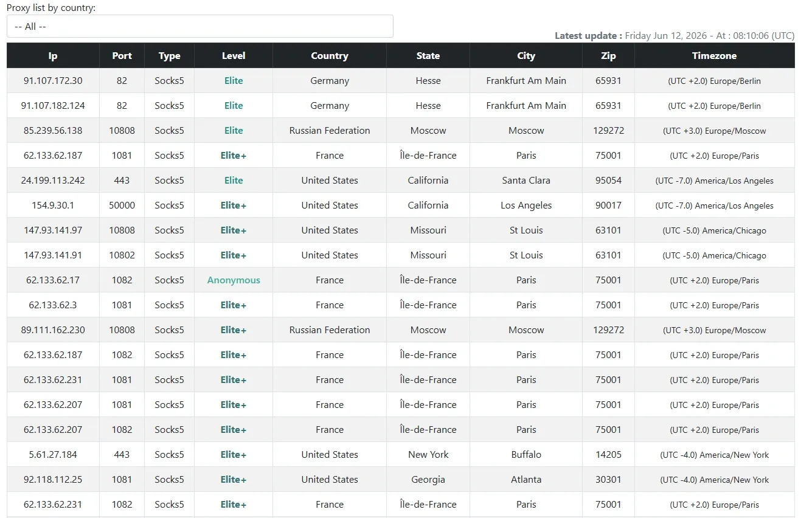The height and width of the screenshot is (518, 812).
Task: Click the Elite level for 91.107.172.30
Action: tap(234, 81)
